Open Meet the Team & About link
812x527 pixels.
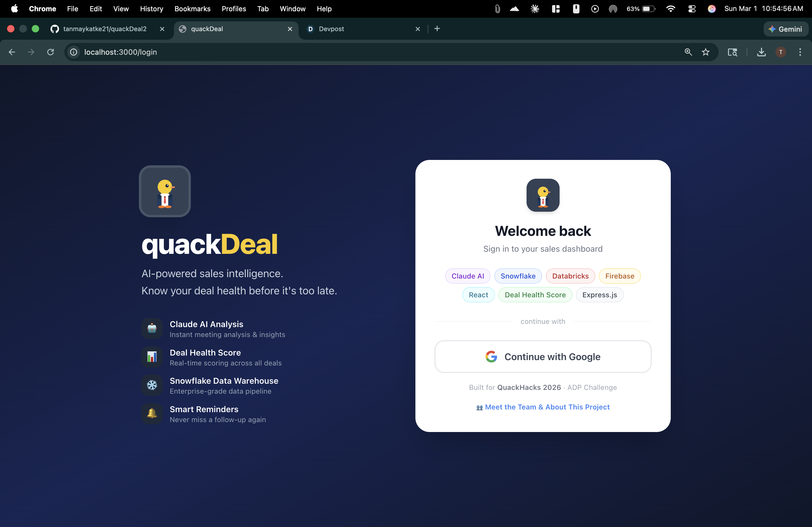pyautogui.click(x=547, y=407)
